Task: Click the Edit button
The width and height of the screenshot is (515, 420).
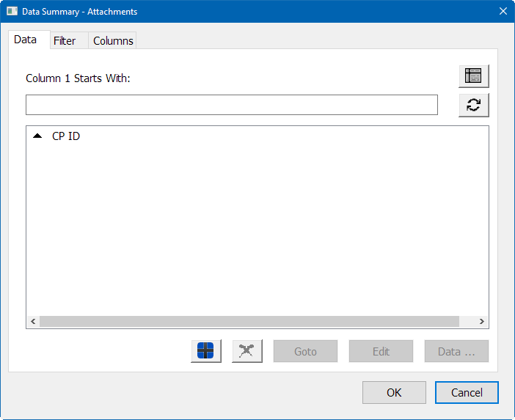Action: [x=381, y=351]
